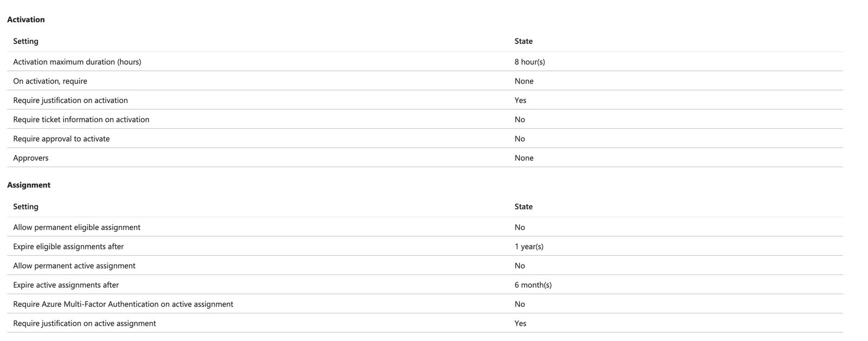
Task: Select the Approvers row label
Action: point(31,158)
